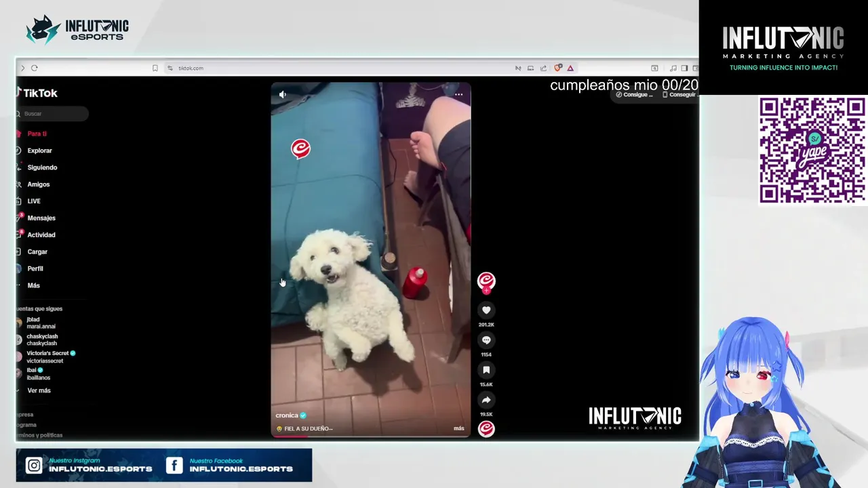Open the LIVE section
Viewport: 868px width, 488px height.
click(x=34, y=201)
